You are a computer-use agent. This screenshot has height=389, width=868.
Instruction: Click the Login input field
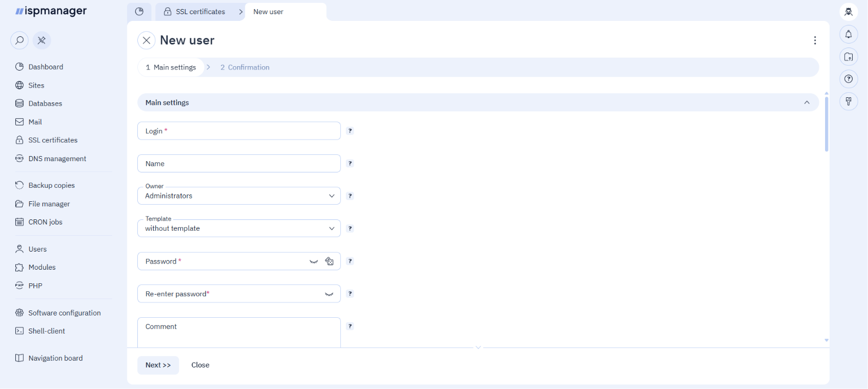(239, 131)
